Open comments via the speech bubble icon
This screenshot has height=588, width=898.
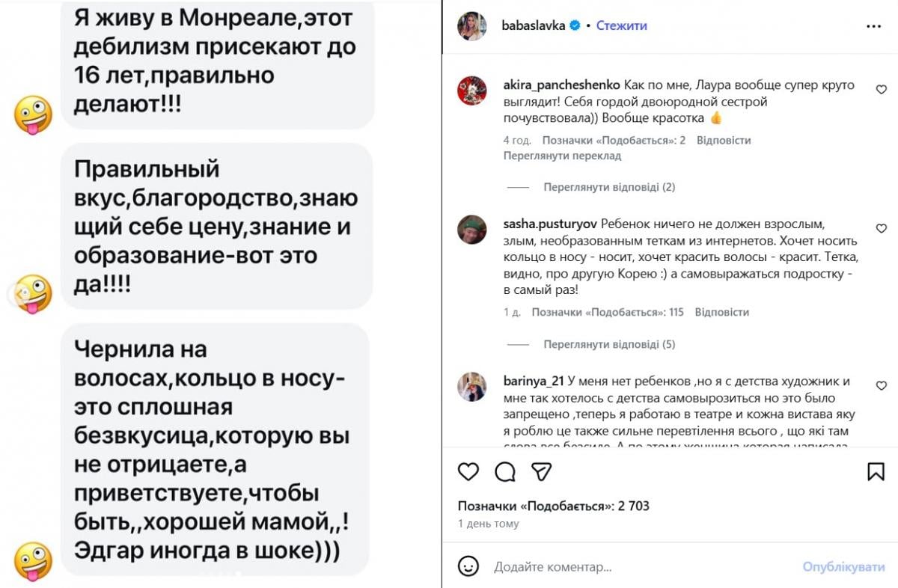pyautogui.click(x=505, y=472)
